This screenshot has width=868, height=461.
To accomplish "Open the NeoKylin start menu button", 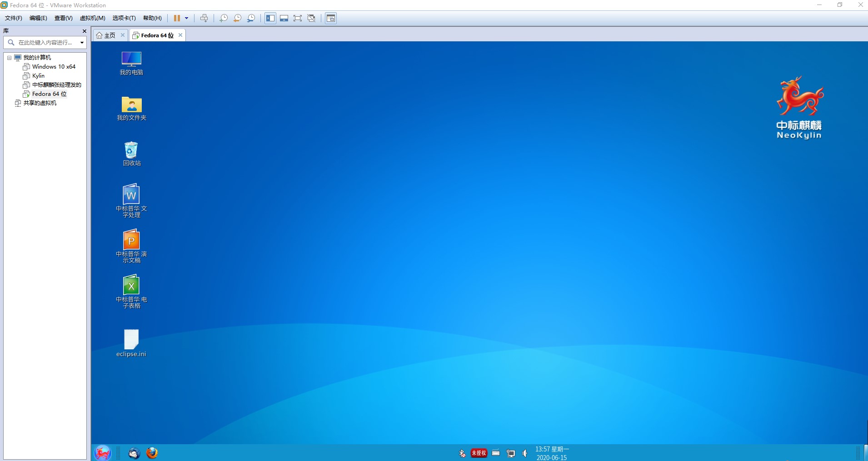I will coord(103,453).
